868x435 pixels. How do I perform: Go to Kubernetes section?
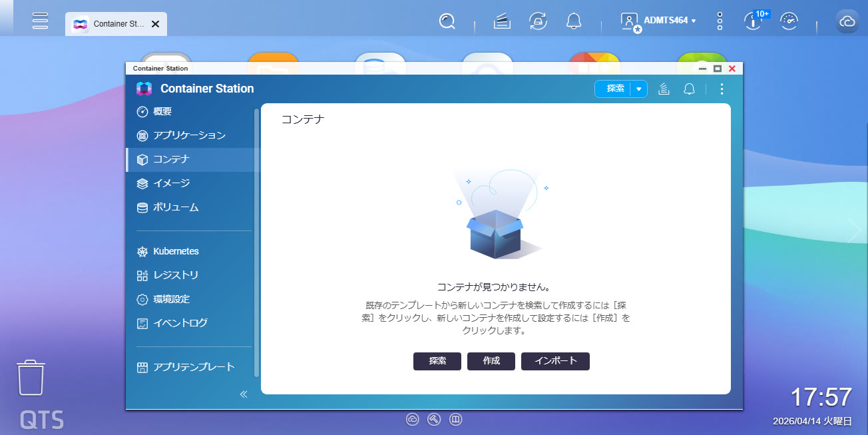point(176,251)
